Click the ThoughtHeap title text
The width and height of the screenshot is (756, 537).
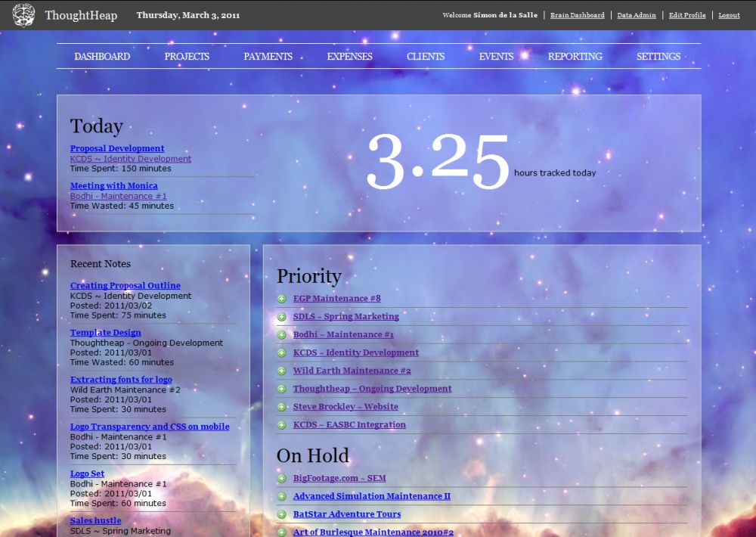(x=81, y=15)
